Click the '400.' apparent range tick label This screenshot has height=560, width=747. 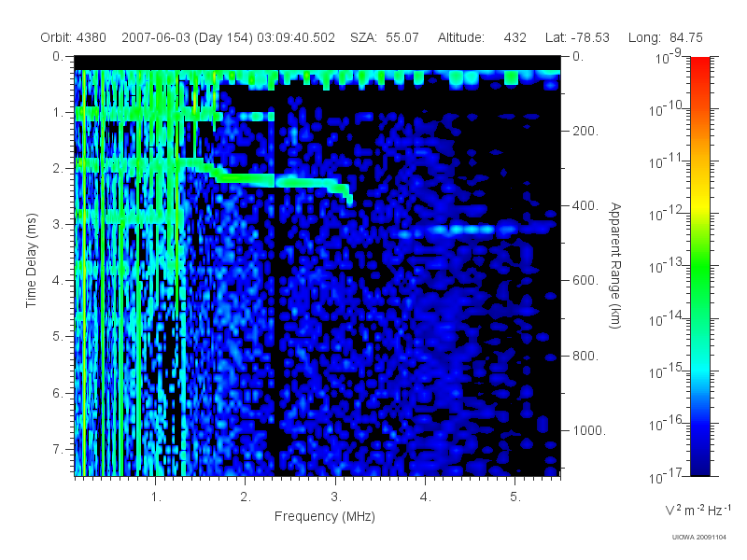point(585,205)
